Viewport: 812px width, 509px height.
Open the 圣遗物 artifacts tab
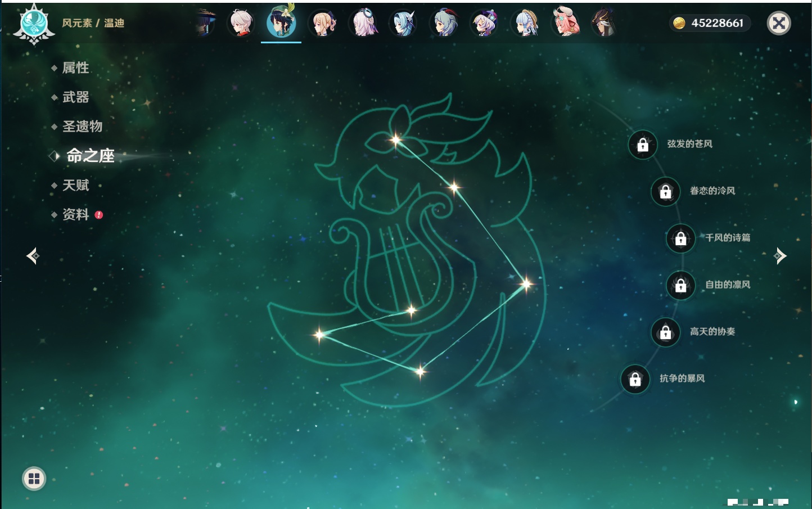click(82, 127)
